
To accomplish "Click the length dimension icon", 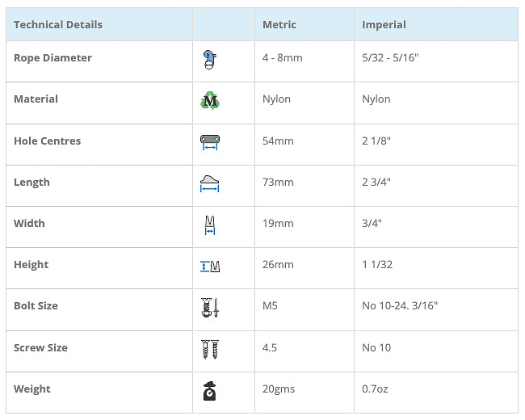I will point(210,183).
